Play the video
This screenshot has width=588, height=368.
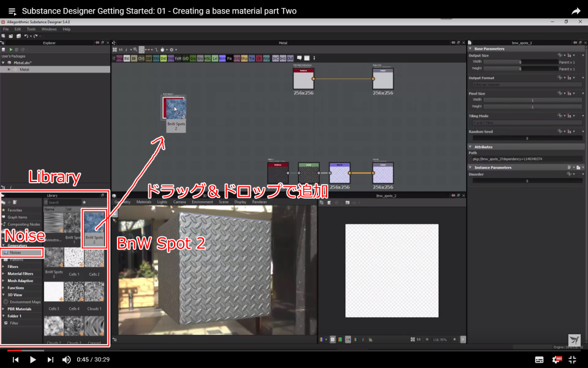coord(32,359)
